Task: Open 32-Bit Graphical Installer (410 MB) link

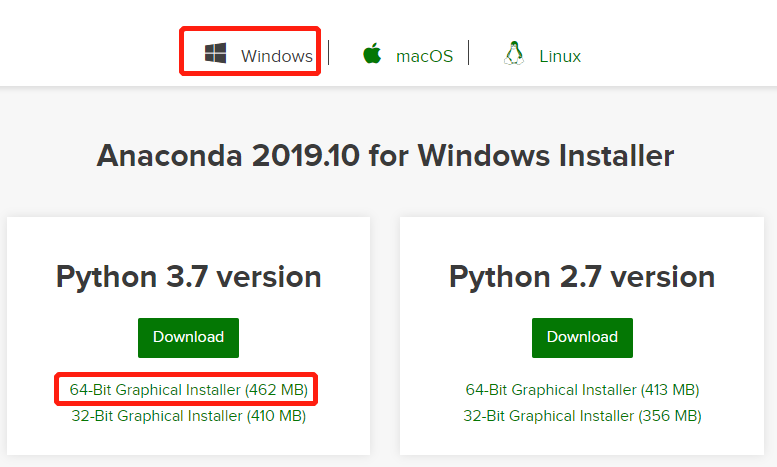Action: click(188, 415)
